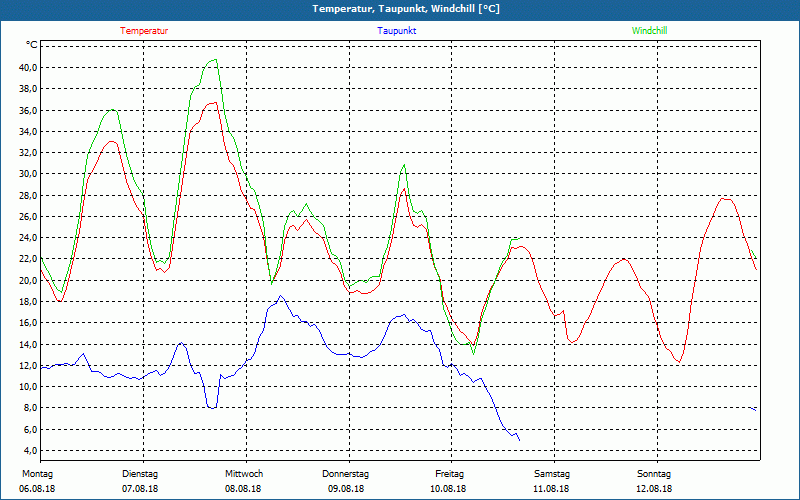Click the 28,0 y-axis value
Viewport: 800px width, 500px height.
(27, 195)
